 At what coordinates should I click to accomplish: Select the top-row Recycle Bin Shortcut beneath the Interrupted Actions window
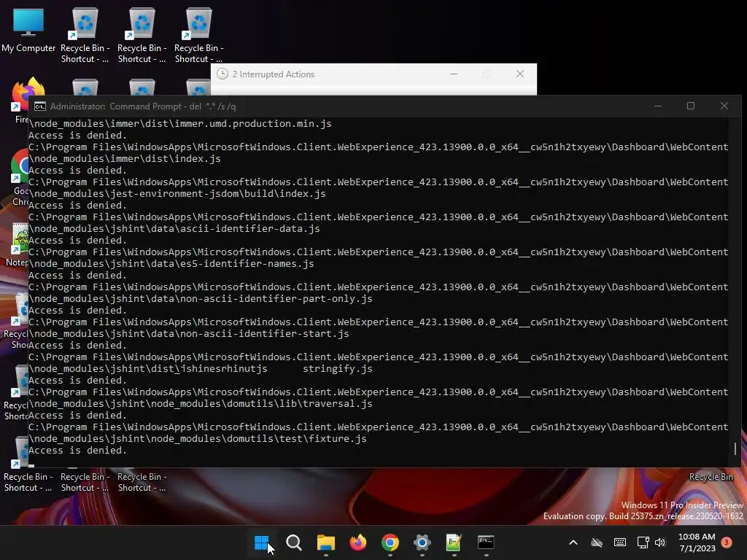pyautogui.click(x=198, y=35)
